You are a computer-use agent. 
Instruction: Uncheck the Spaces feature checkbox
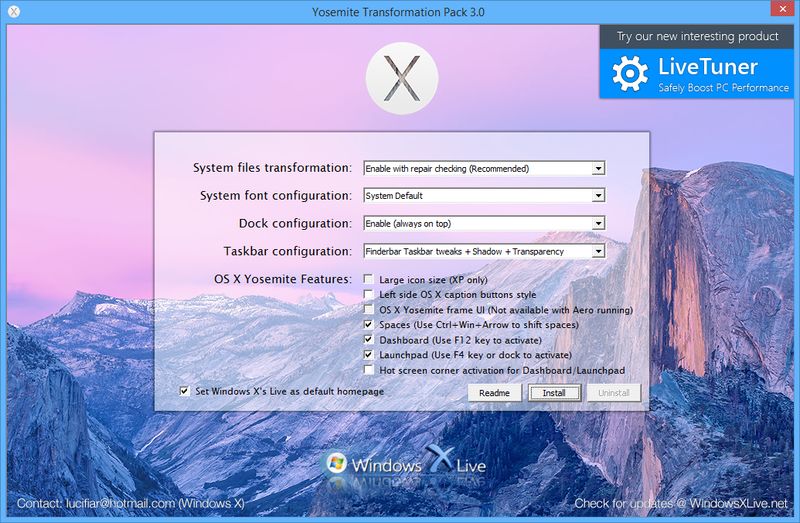pos(368,324)
